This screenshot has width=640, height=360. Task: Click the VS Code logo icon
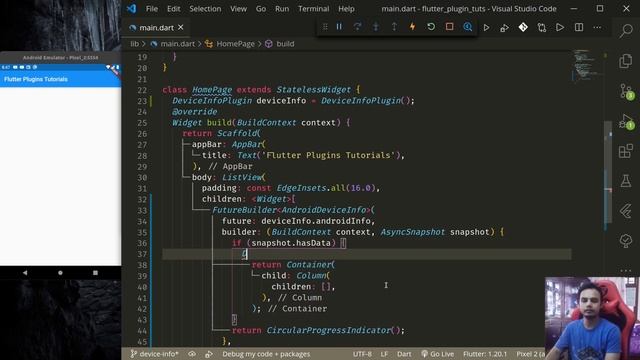coord(131,9)
